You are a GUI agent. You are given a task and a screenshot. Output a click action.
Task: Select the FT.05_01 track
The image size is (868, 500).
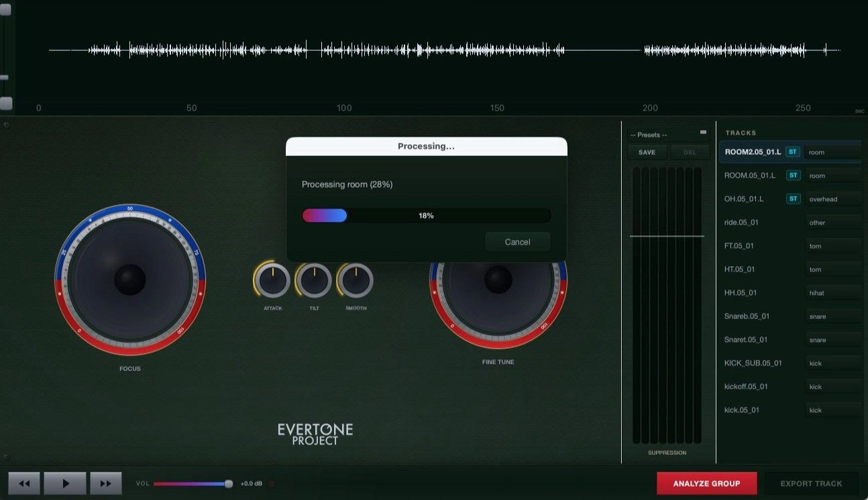[x=739, y=246]
